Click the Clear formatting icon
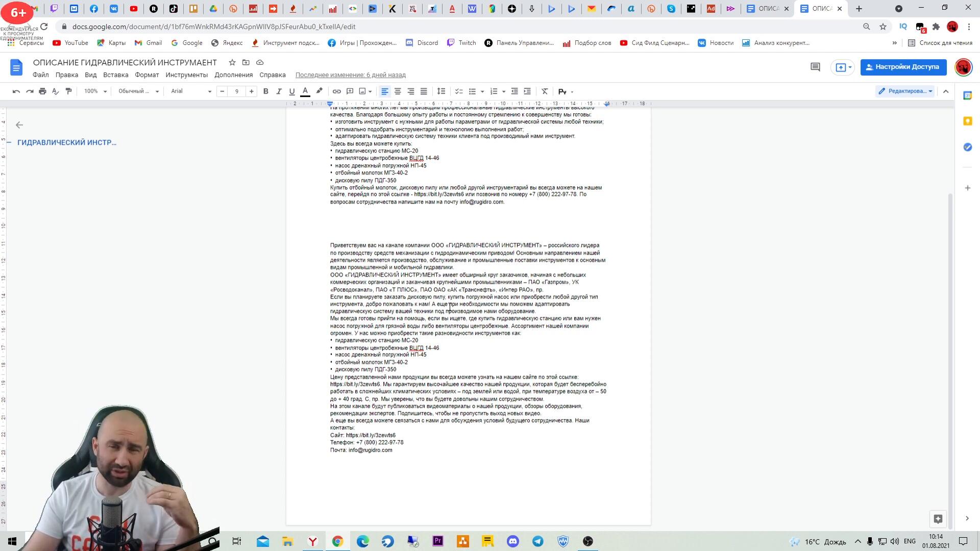The image size is (980, 551). [x=545, y=91]
